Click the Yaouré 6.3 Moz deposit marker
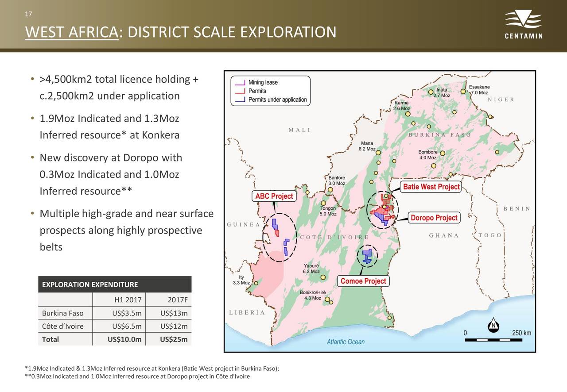 (x=323, y=277)
